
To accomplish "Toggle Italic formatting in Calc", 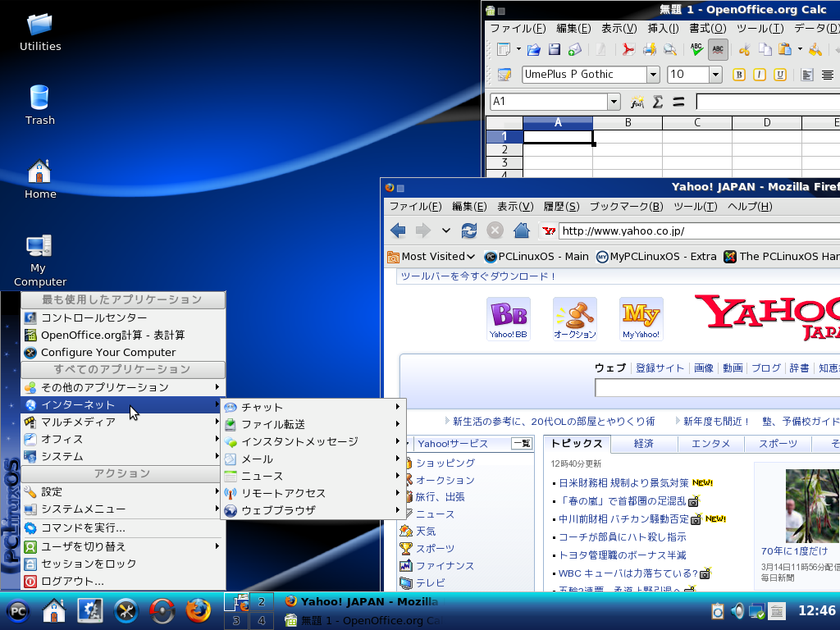I will [x=760, y=75].
